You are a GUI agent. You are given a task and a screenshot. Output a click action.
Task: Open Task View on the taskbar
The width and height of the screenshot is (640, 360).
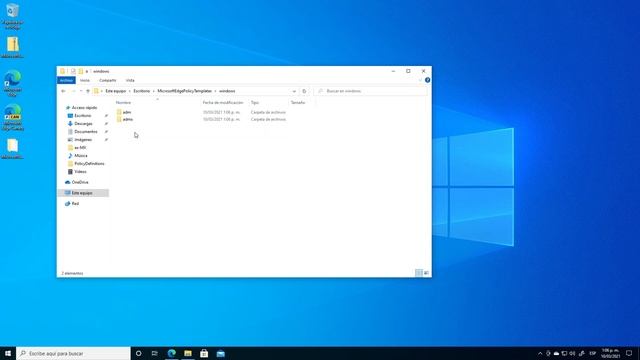pyautogui.click(x=155, y=353)
